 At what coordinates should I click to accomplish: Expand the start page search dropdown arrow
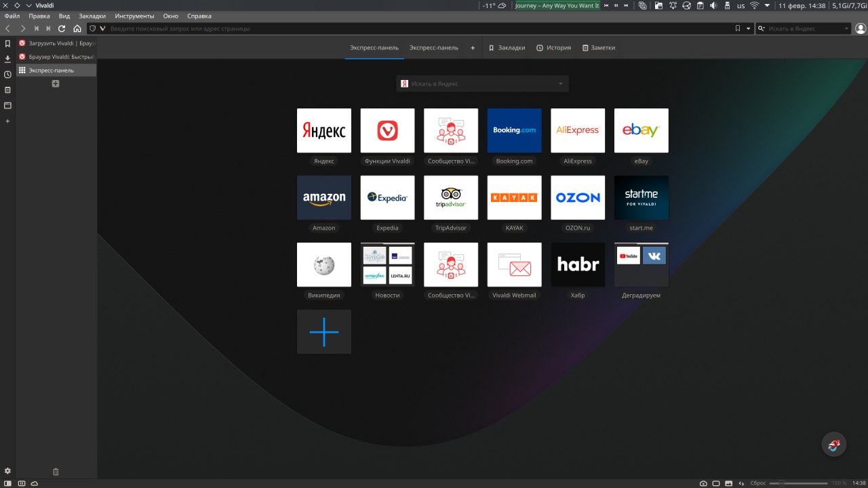pos(561,83)
